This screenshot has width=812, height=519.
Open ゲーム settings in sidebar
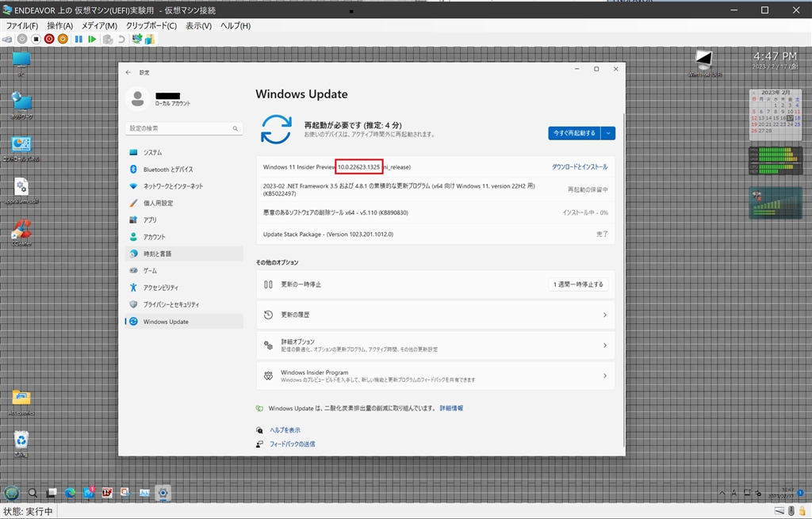(x=184, y=271)
